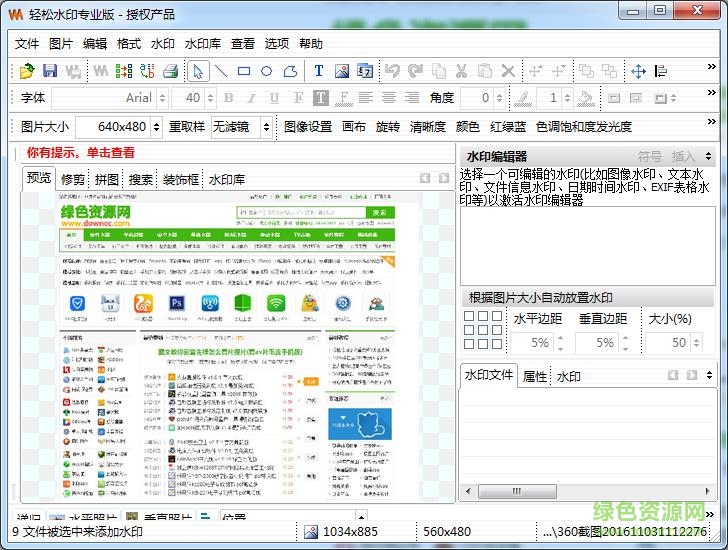Open the 帮助 menu
Image resolution: width=728 pixels, height=550 pixels.
click(x=311, y=44)
